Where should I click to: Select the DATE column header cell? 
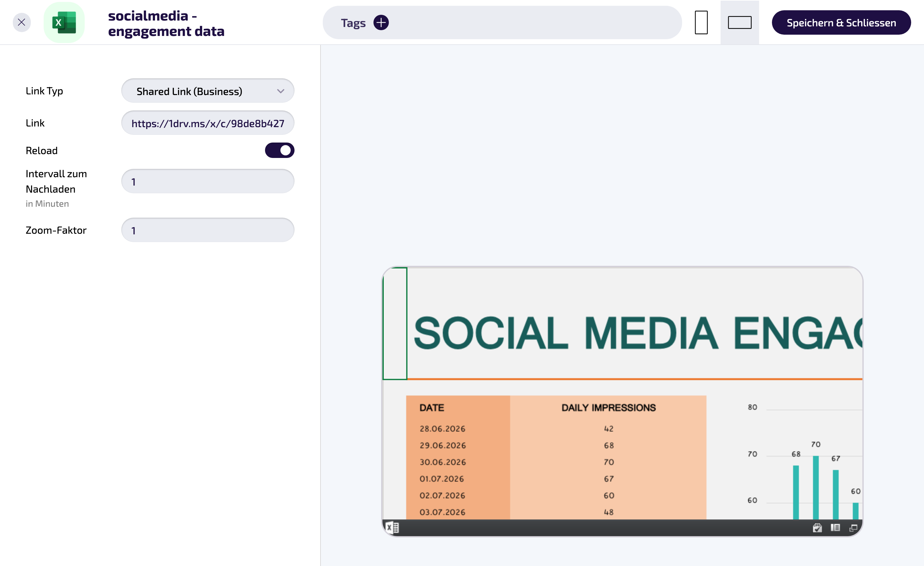(x=458, y=408)
